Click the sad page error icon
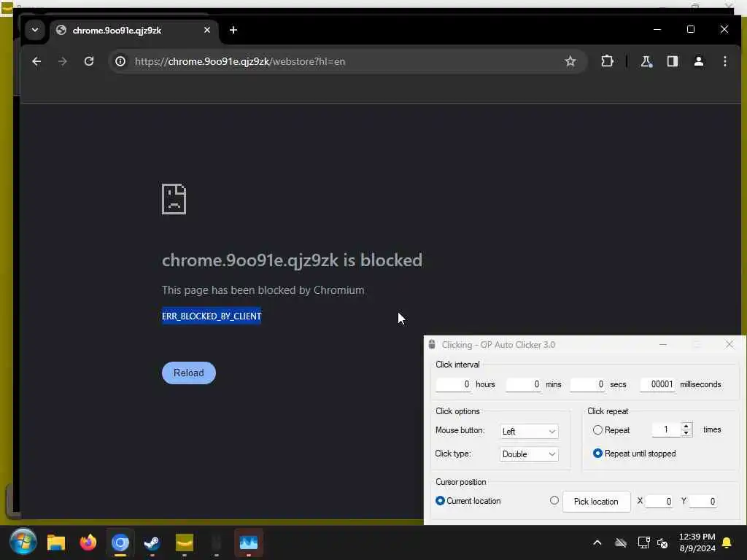 (x=174, y=199)
